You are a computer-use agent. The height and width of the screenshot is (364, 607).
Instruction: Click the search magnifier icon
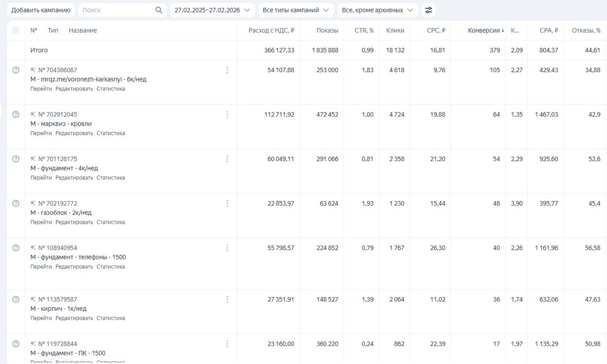click(x=159, y=10)
